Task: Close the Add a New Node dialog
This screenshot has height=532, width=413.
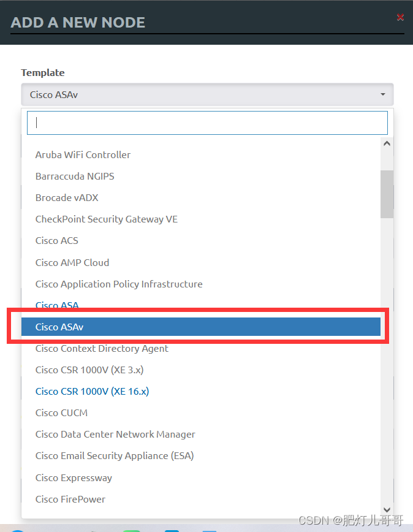Action: (x=400, y=17)
